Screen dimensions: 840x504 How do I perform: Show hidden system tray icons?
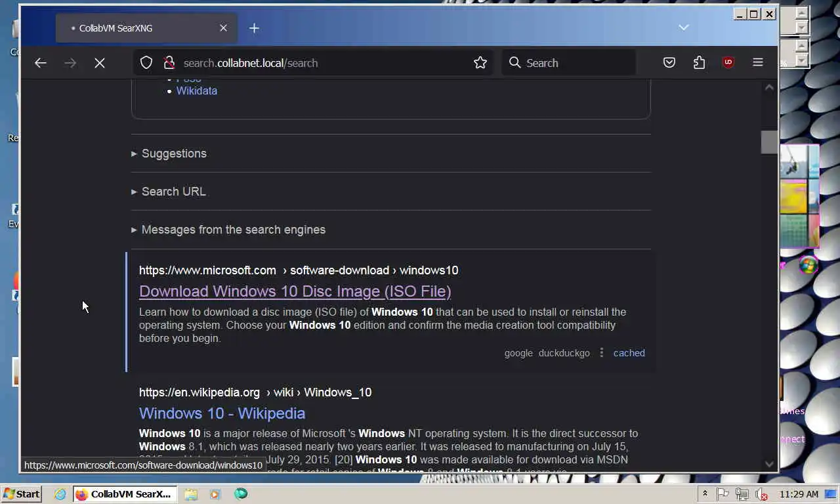[x=705, y=494]
